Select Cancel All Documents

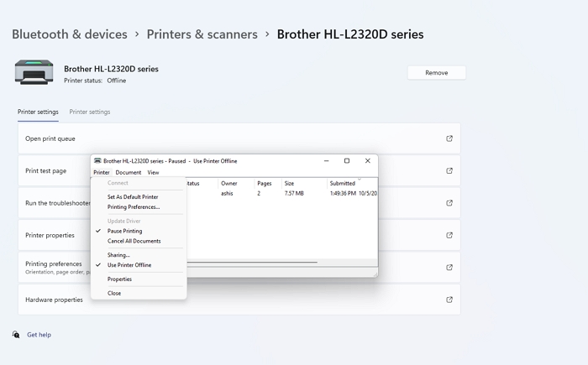(134, 241)
